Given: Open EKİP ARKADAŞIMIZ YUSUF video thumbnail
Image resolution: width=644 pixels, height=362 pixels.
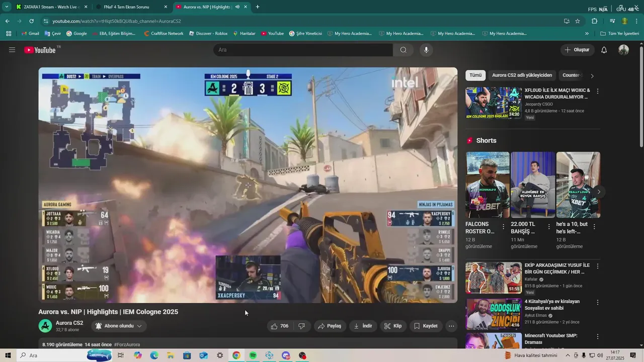Looking at the screenshot, I should [x=494, y=278].
